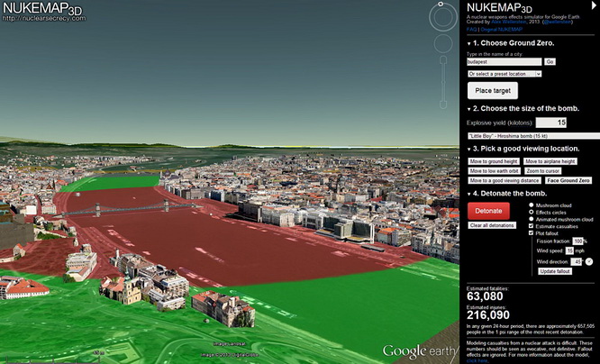The height and width of the screenshot is (364, 600).
Task: Click the zoom-in top end of zoom slider
Action: tap(443, 59)
